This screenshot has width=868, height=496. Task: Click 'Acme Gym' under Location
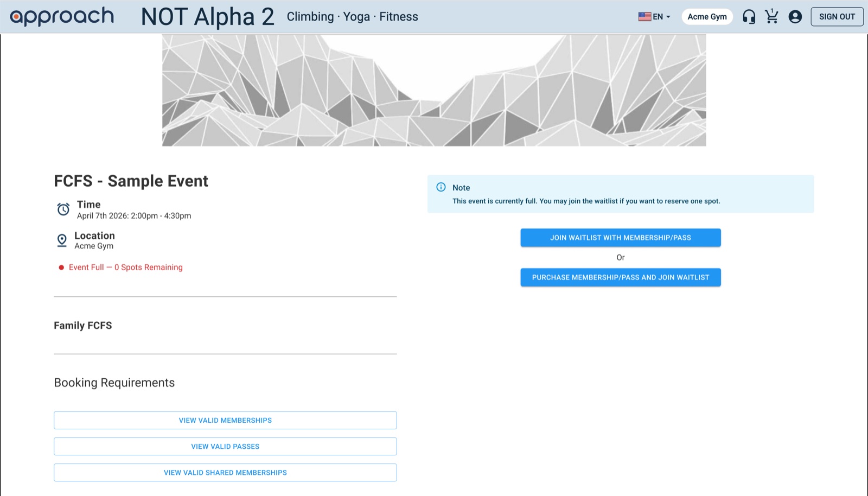(x=94, y=246)
